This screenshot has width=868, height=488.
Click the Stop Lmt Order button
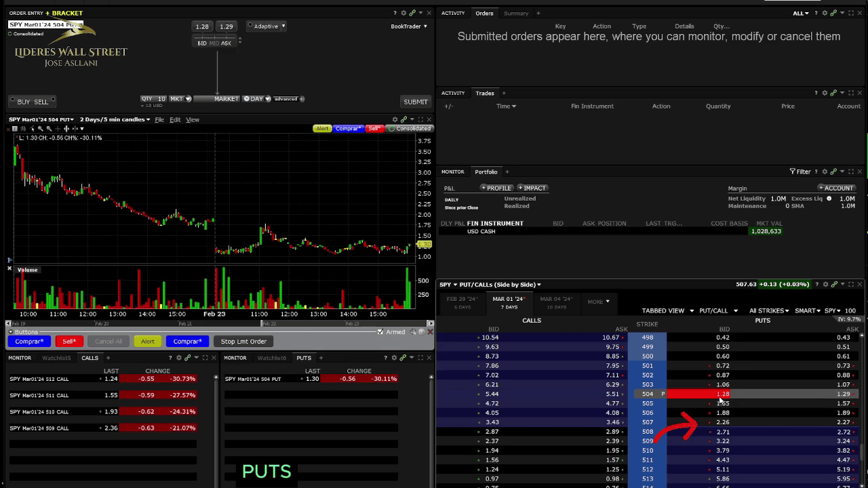[243, 342]
